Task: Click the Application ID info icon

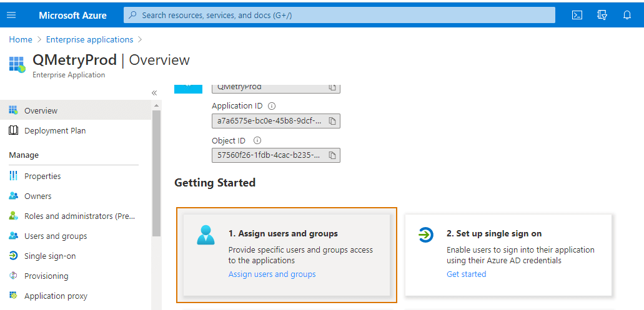Action: pyautogui.click(x=272, y=106)
